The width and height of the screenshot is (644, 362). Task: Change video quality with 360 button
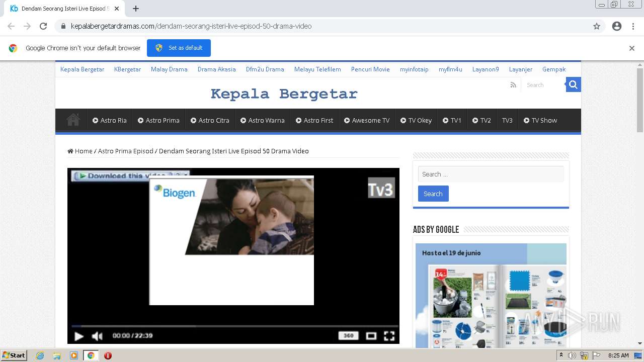point(348,336)
